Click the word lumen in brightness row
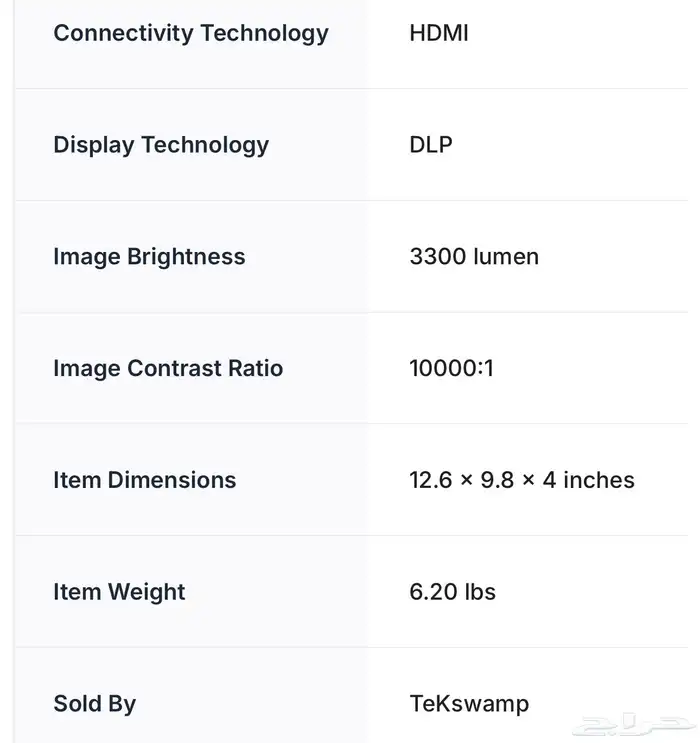 coord(506,256)
